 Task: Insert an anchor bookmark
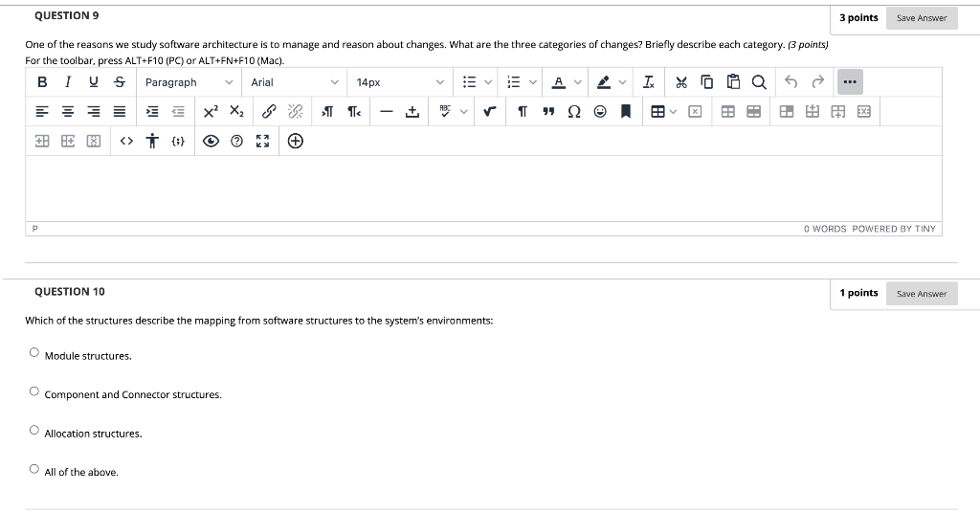coord(626,111)
